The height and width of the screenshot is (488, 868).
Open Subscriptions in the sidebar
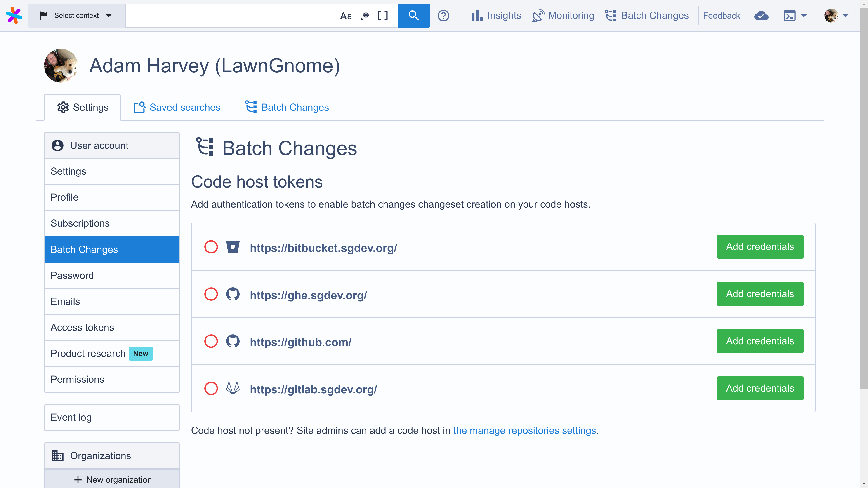tap(112, 223)
